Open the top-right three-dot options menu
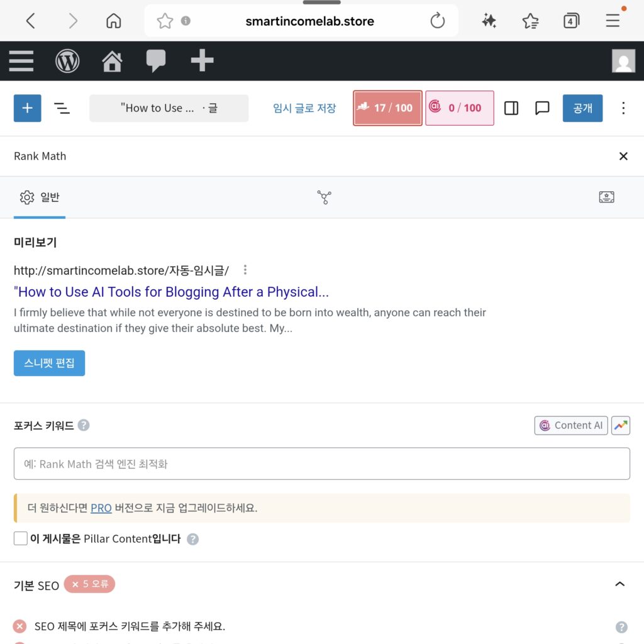The width and height of the screenshot is (644, 644). [623, 108]
